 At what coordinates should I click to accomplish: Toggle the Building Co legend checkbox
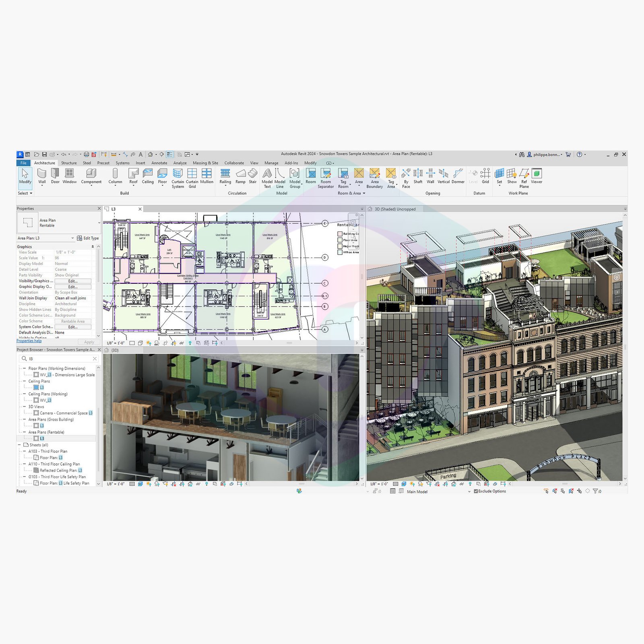click(x=340, y=234)
